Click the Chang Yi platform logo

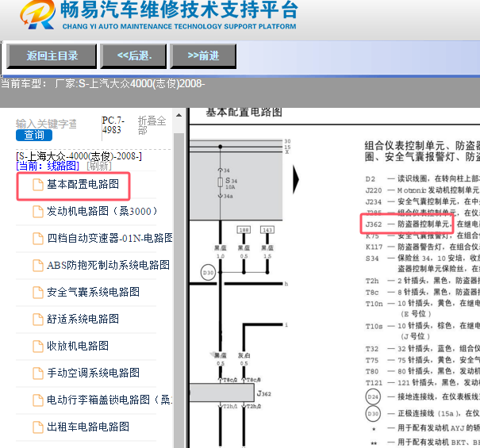coord(38,14)
